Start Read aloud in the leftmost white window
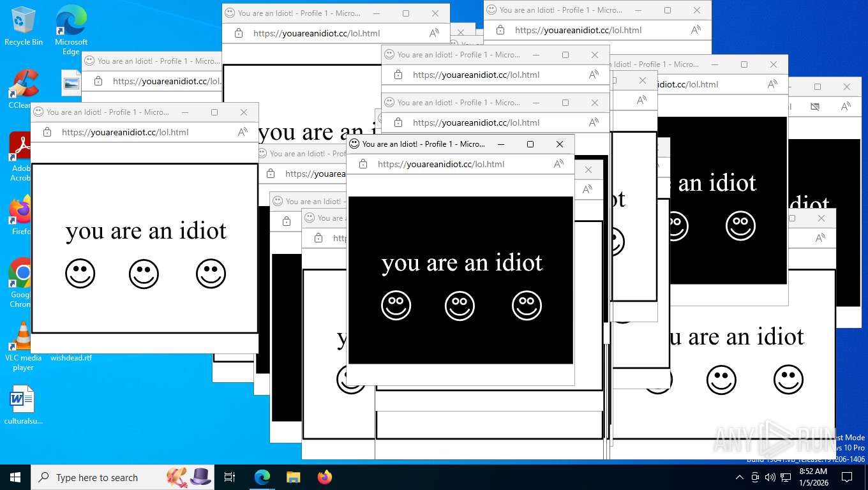 tap(243, 132)
